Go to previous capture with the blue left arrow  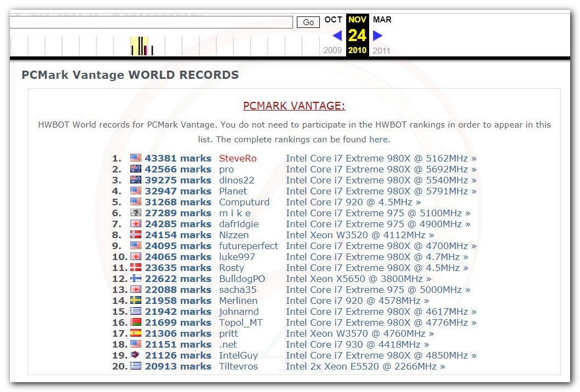point(337,36)
